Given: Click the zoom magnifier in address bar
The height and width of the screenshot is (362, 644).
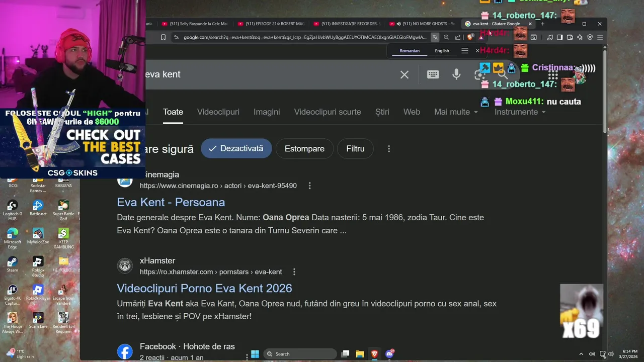Looking at the screenshot, I should 446,37.
